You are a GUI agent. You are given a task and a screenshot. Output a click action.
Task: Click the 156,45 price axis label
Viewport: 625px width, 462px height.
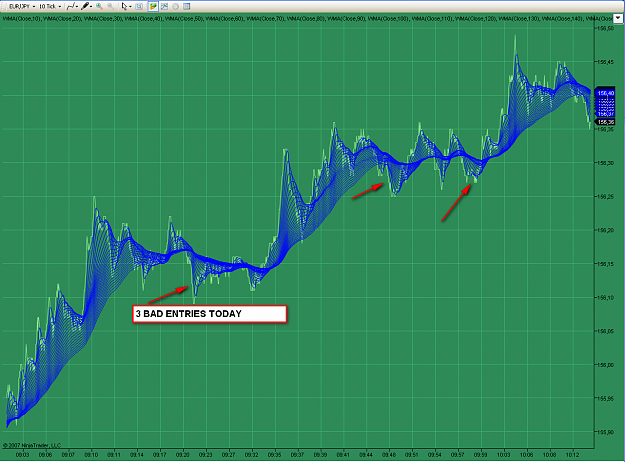pos(605,62)
